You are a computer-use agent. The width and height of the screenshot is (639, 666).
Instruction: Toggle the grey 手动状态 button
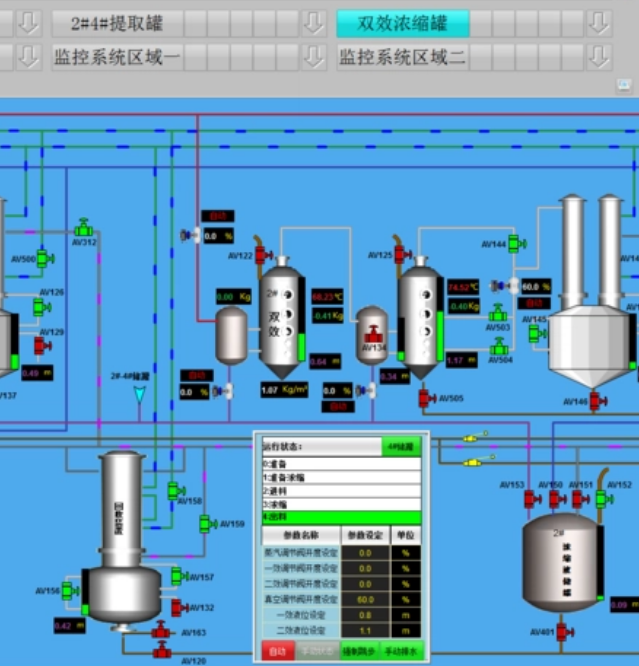[317, 651]
